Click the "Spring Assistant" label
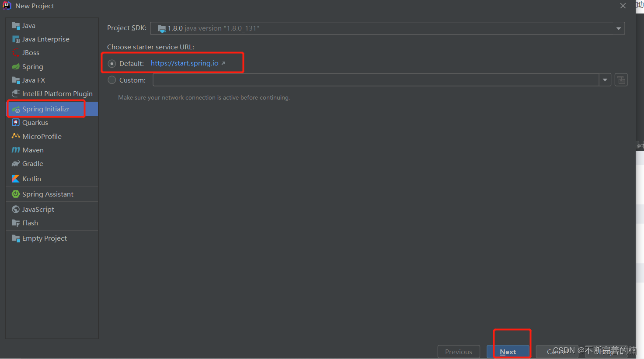 pos(48,194)
